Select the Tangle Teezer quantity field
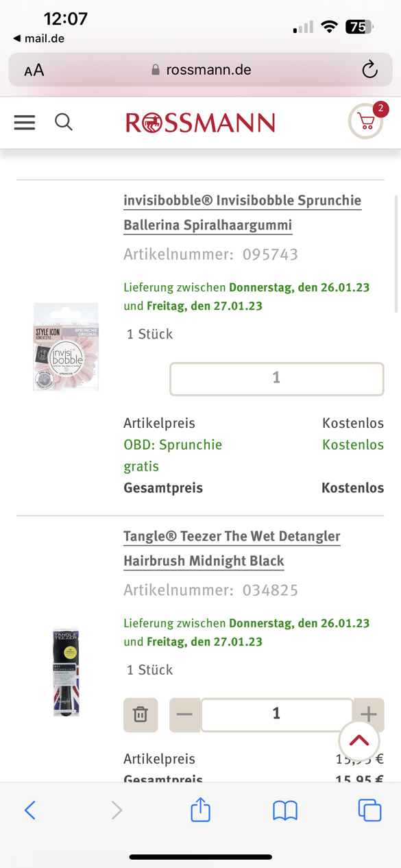The height and width of the screenshot is (868, 401). tap(277, 714)
